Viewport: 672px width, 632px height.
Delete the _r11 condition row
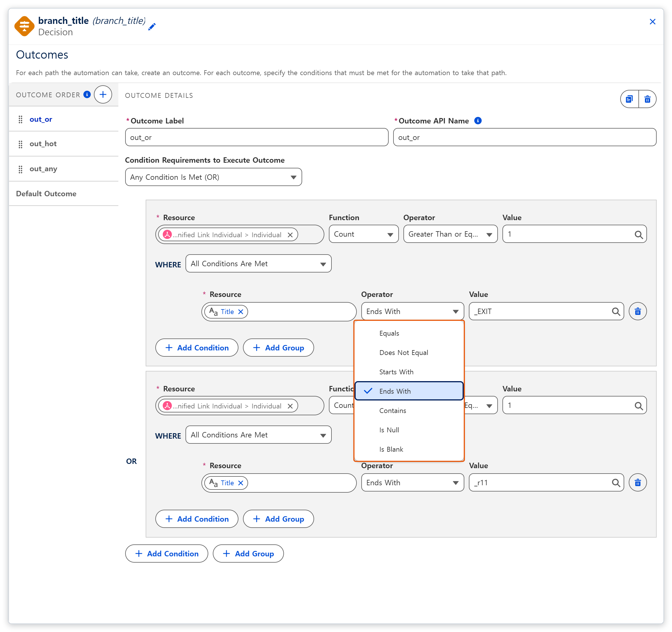[638, 482]
